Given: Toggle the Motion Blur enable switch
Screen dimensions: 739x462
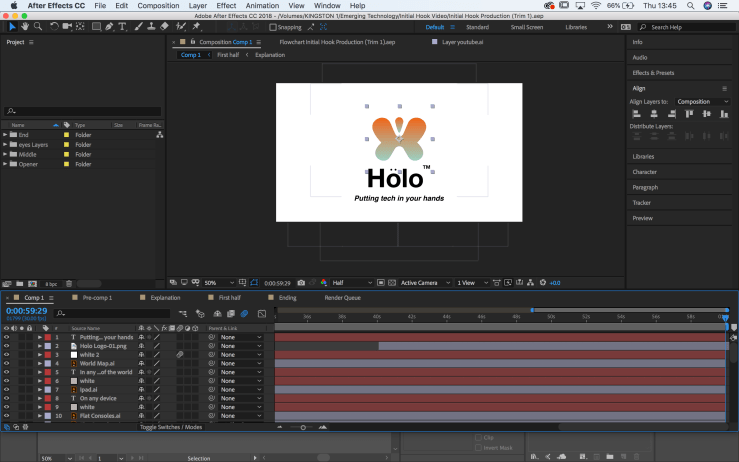Looking at the screenshot, I should click(x=244, y=314).
